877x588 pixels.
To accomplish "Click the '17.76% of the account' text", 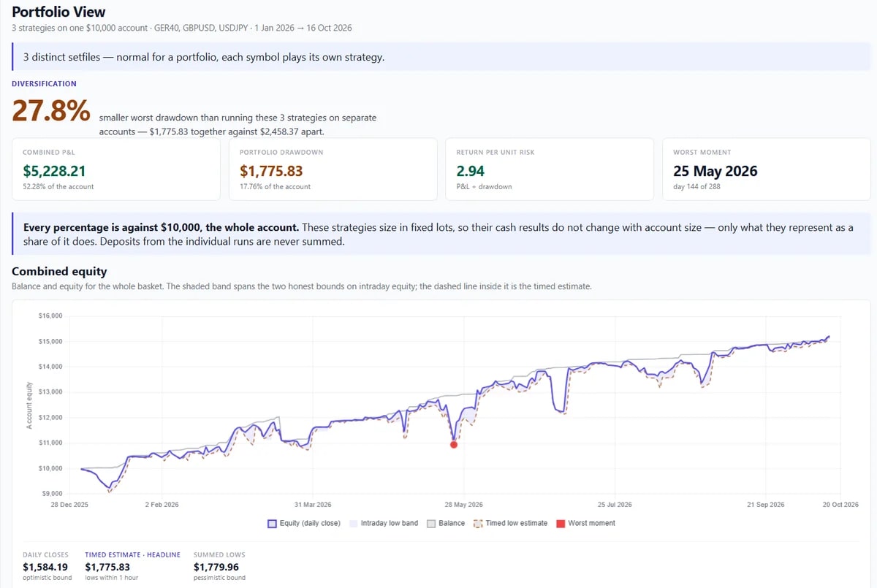I will click(x=275, y=186).
